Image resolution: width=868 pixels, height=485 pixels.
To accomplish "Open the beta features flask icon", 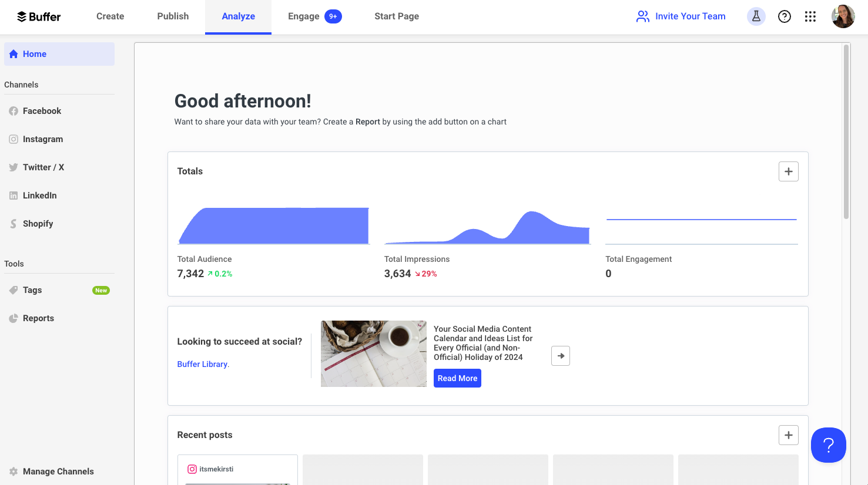I will (756, 16).
